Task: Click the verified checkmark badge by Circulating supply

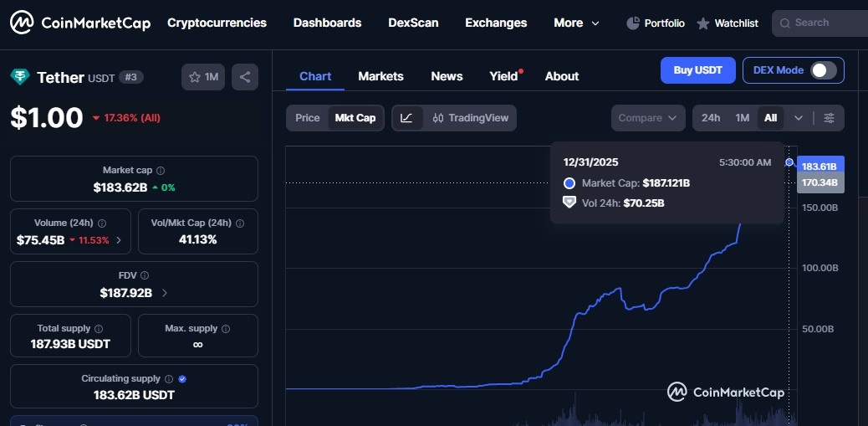Action: (x=182, y=379)
